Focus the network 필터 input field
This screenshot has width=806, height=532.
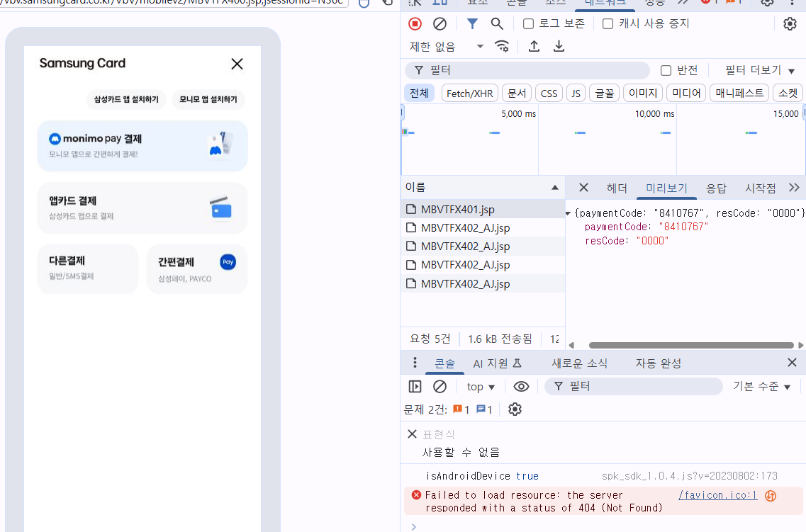click(x=528, y=70)
